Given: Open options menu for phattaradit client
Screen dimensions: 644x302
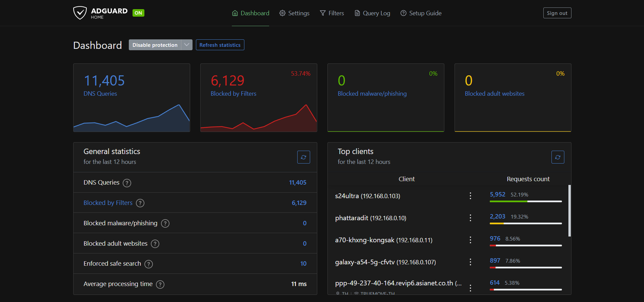Looking at the screenshot, I should click(470, 218).
